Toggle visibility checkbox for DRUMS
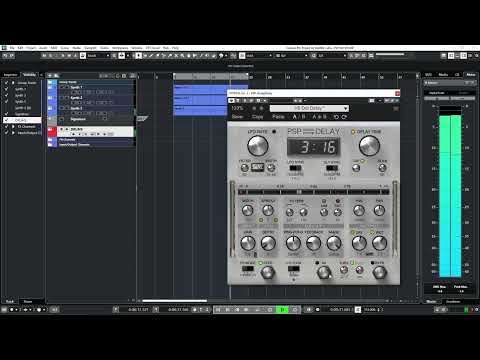The width and height of the screenshot is (480, 360). (6, 120)
